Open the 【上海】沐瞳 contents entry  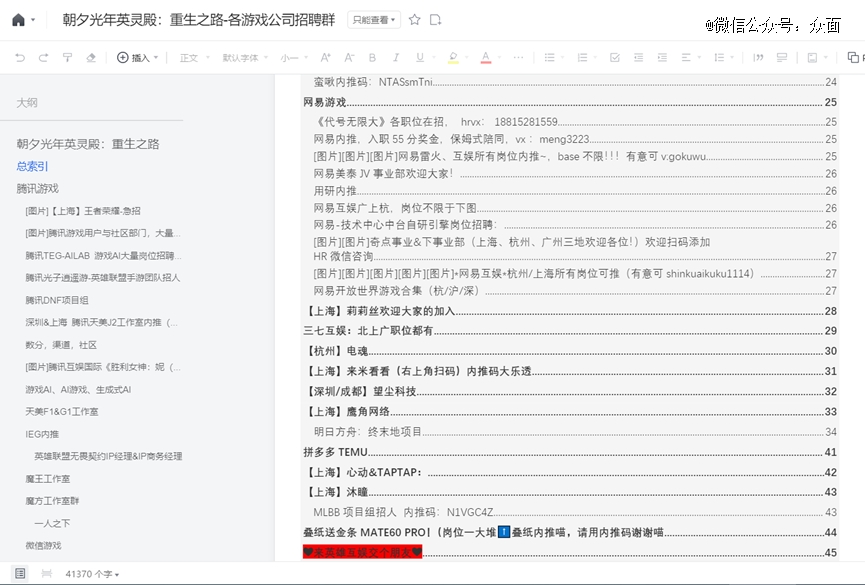coord(570,492)
